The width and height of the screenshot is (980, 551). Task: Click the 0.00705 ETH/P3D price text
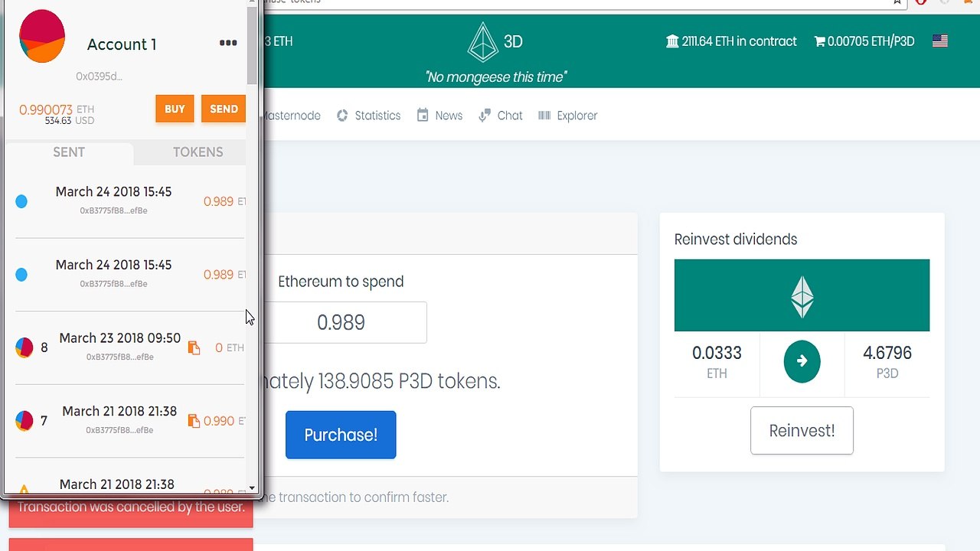pos(871,41)
